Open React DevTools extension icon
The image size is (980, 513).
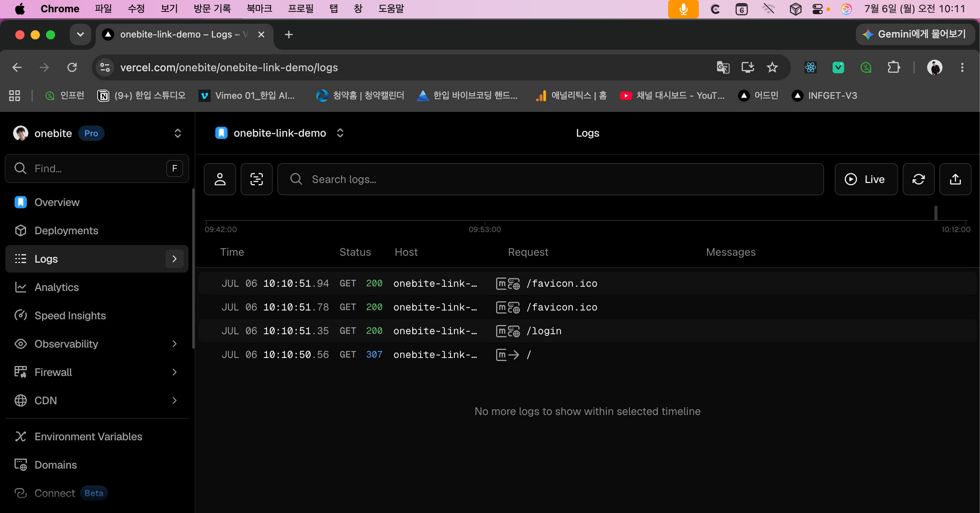[x=810, y=67]
